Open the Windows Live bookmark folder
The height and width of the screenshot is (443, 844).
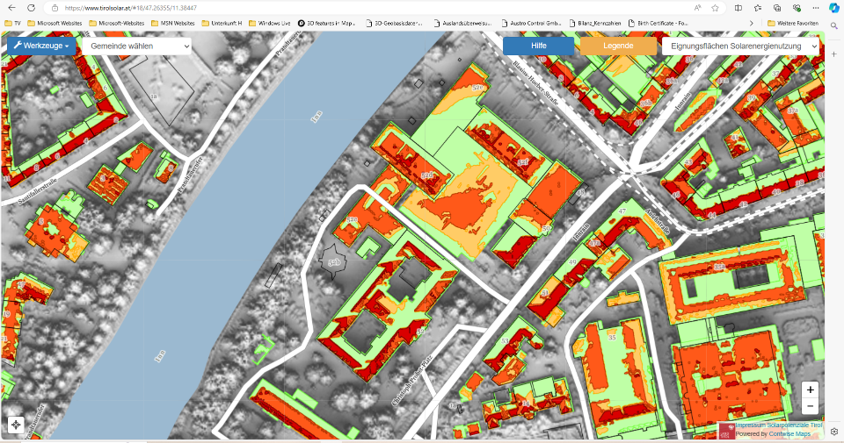[x=270, y=23]
